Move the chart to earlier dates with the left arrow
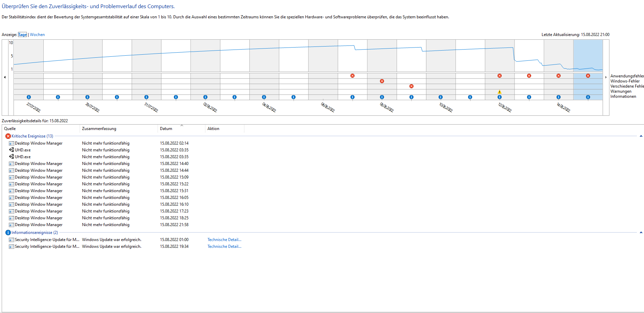644x313 pixels. point(5,77)
